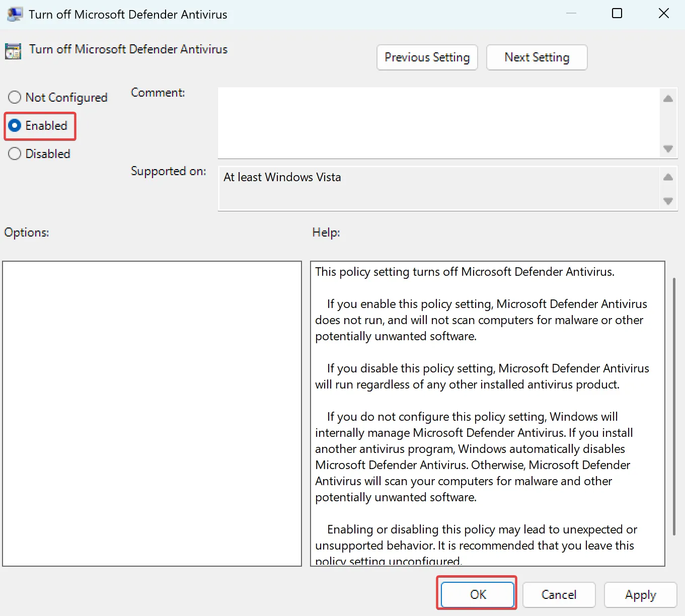Click the application icon in the title bar
Screen dimensions: 685x616
[15, 14]
